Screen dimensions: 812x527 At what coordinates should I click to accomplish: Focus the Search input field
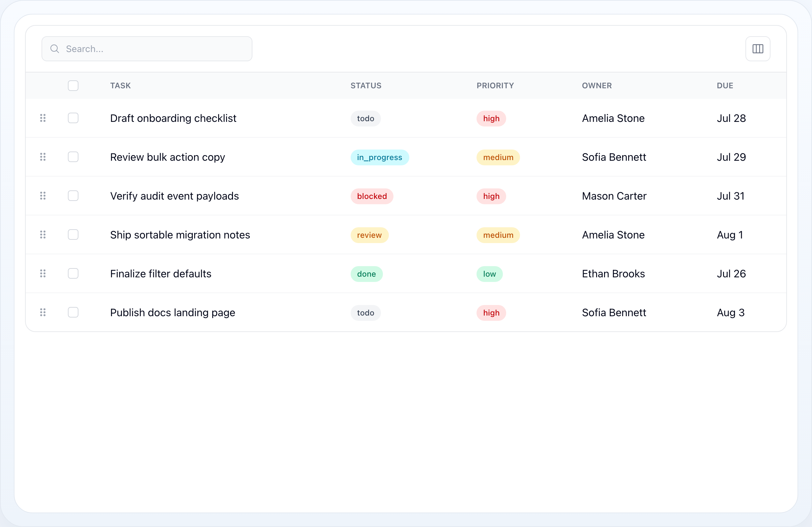point(147,49)
